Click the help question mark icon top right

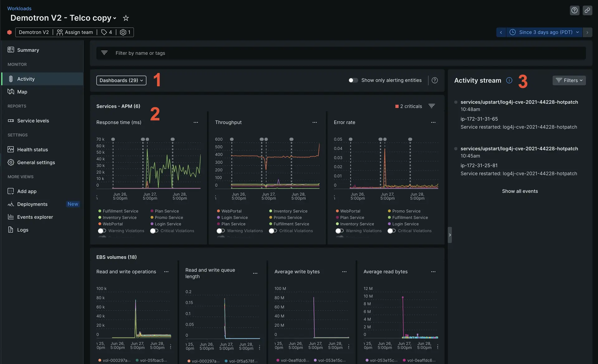[574, 10]
